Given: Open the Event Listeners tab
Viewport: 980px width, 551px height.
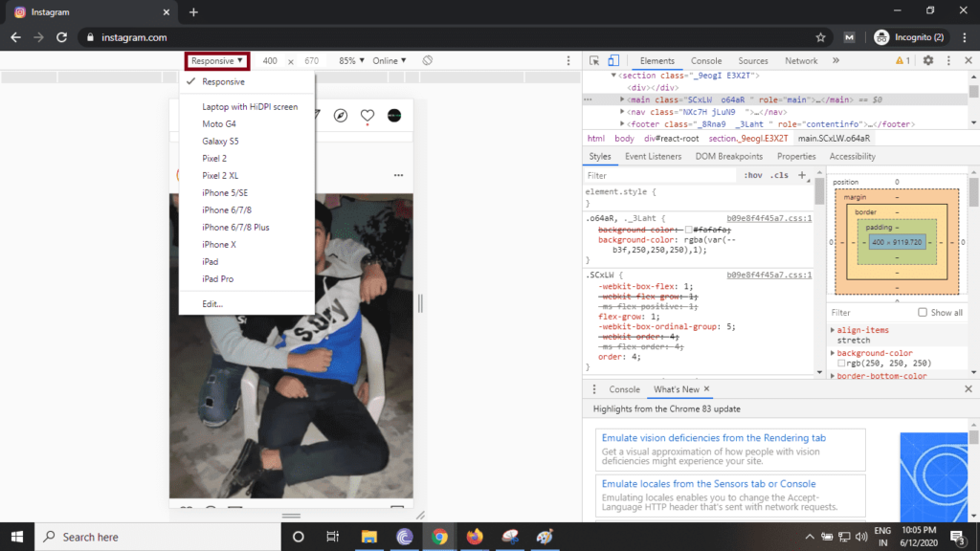Looking at the screenshot, I should tap(653, 156).
